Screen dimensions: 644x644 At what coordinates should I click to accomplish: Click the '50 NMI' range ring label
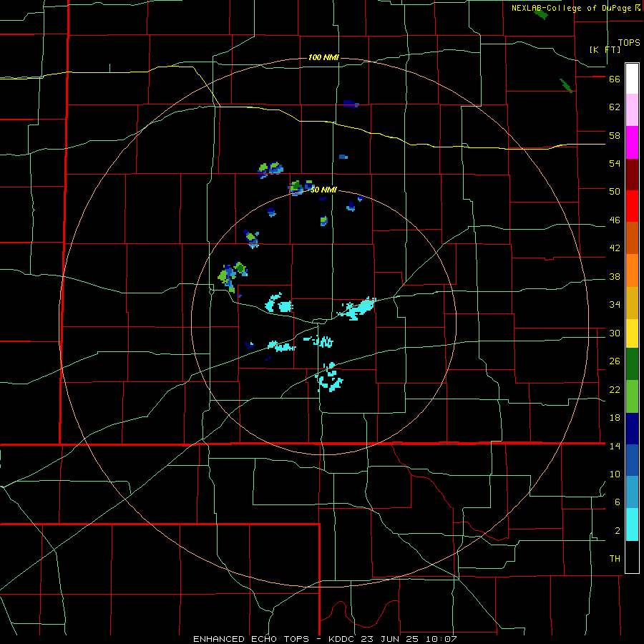(323, 190)
